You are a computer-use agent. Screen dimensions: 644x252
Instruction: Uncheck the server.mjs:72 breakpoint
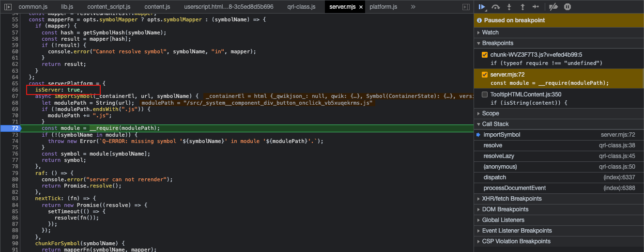coord(485,75)
